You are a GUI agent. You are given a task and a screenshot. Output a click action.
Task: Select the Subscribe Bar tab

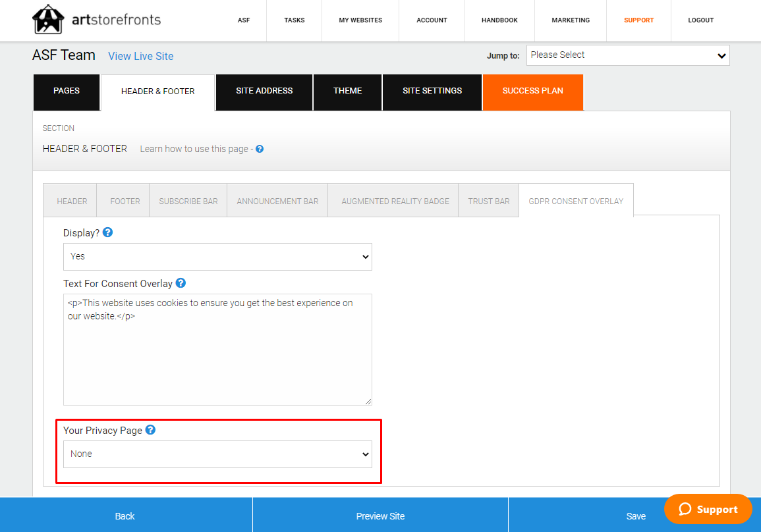pyautogui.click(x=188, y=201)
